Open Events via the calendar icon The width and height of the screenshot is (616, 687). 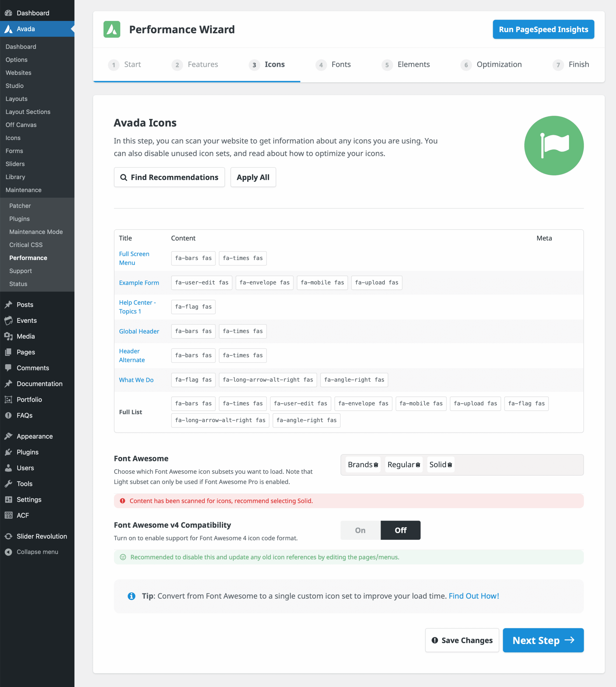tap(9, 320)
